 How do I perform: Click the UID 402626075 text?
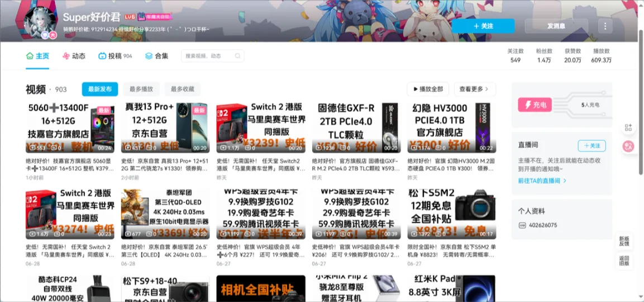coord(543,225)
